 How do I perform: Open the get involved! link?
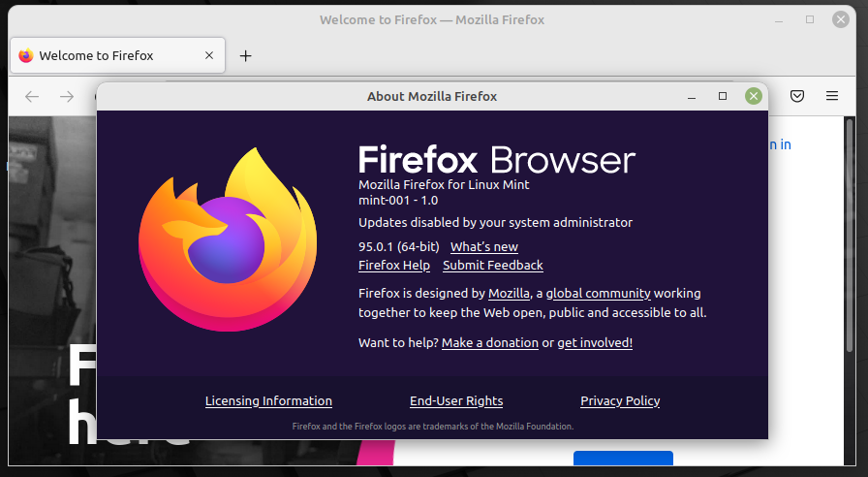pos(594,343)
